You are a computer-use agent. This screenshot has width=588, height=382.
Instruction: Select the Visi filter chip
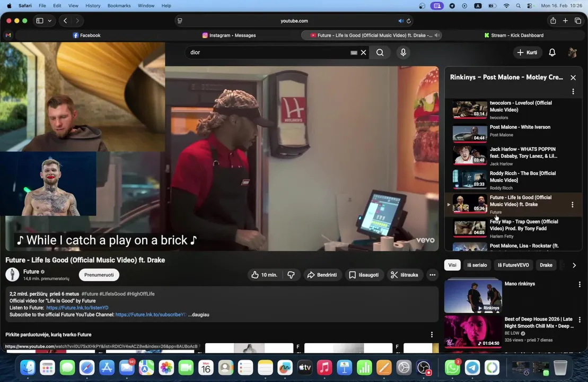(452, 265)
